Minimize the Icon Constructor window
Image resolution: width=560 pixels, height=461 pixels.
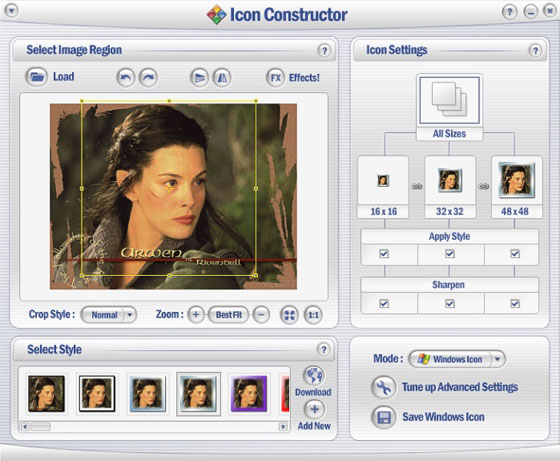531,12
